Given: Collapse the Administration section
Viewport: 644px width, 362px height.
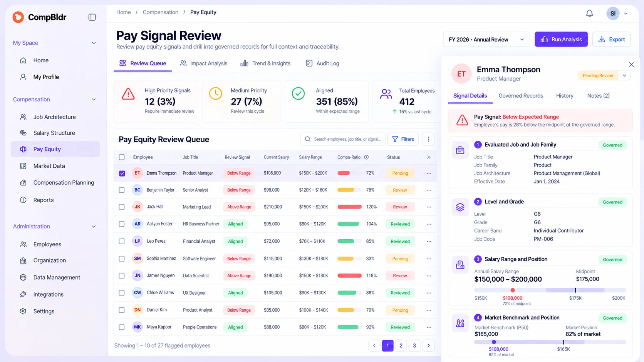Looking at the screenshot, I should point(94,227).
